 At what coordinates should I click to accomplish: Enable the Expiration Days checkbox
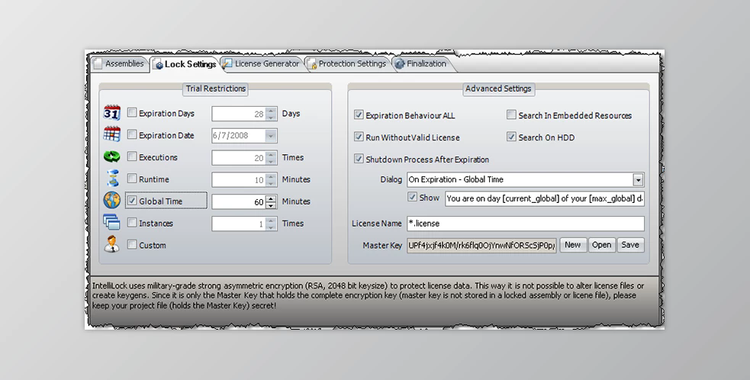[132, 113]
